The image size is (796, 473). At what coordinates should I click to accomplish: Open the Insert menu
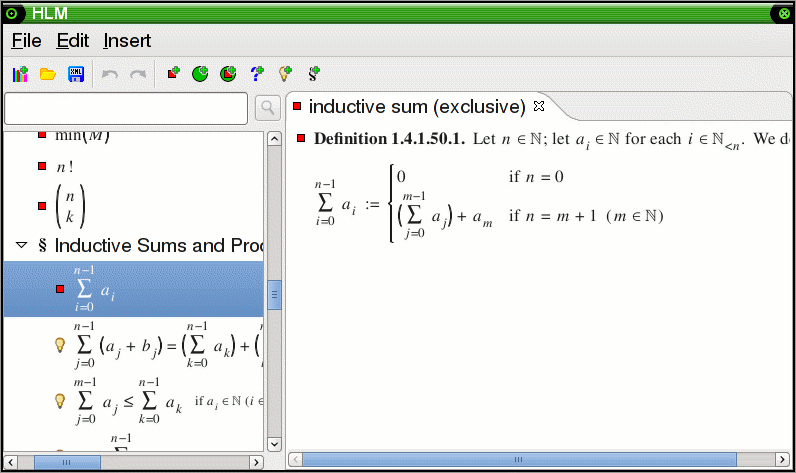pyautogui.click(x=127, y=41)
